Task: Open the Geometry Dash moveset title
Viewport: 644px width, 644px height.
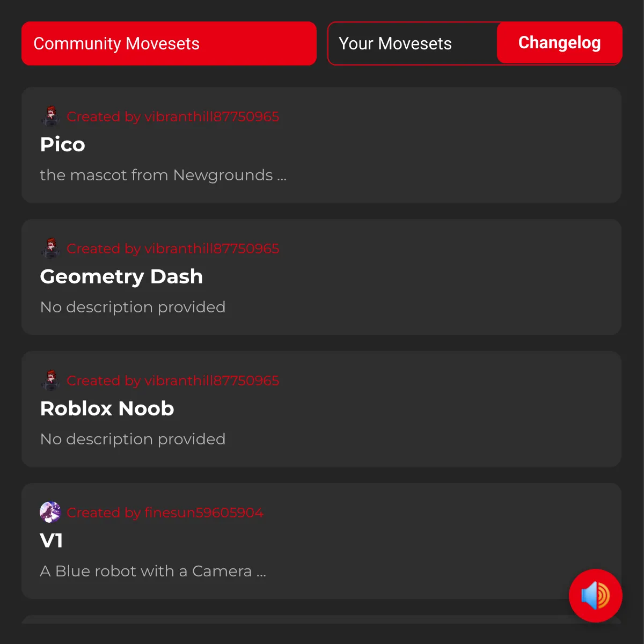Action: pyautogui.click(x=122, y=276)
